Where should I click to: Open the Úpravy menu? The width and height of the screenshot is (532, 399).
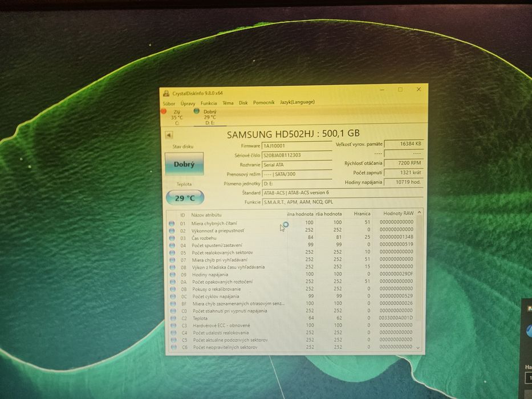point(188,104)
